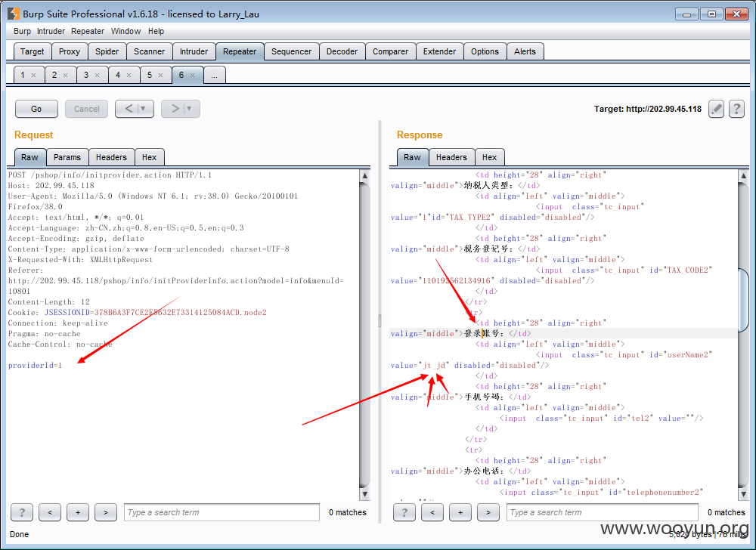Switch to the Extender tab

point(440,51)
